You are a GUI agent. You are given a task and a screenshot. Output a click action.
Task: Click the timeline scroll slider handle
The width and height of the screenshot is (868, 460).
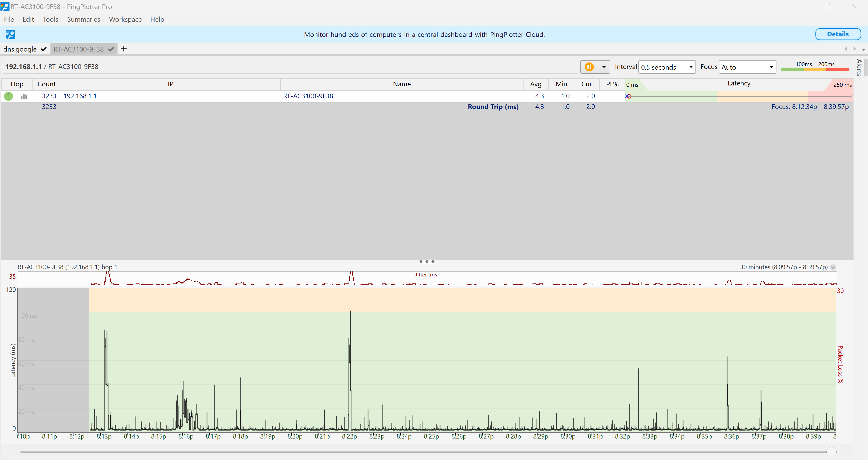[831, 452]
